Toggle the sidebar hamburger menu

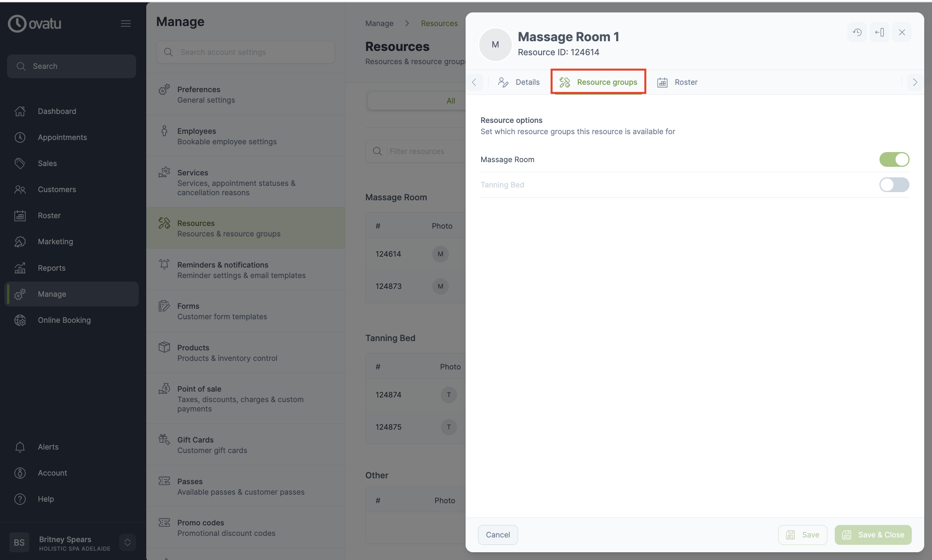tap(125, 23)
